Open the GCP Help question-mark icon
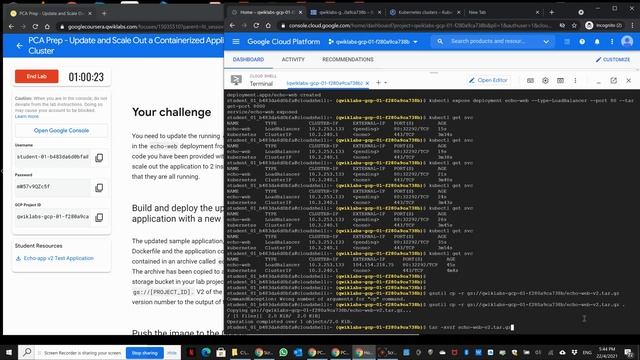640x360 pixels. [x=582, y=42]
